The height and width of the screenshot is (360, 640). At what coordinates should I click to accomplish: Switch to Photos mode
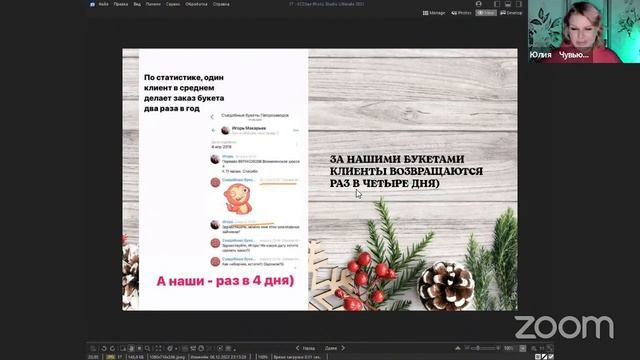click(461, 13)
